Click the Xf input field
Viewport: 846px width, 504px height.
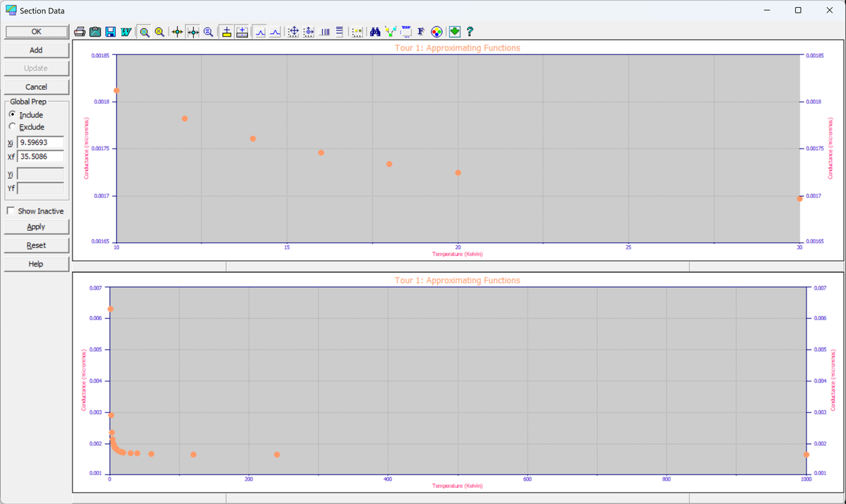tap(40, 156)
